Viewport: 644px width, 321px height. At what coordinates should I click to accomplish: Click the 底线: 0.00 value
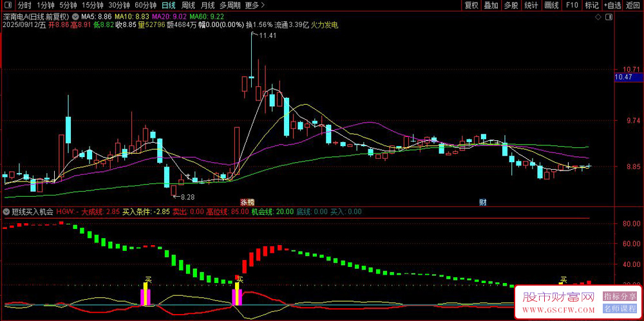[x=312, y=212]
